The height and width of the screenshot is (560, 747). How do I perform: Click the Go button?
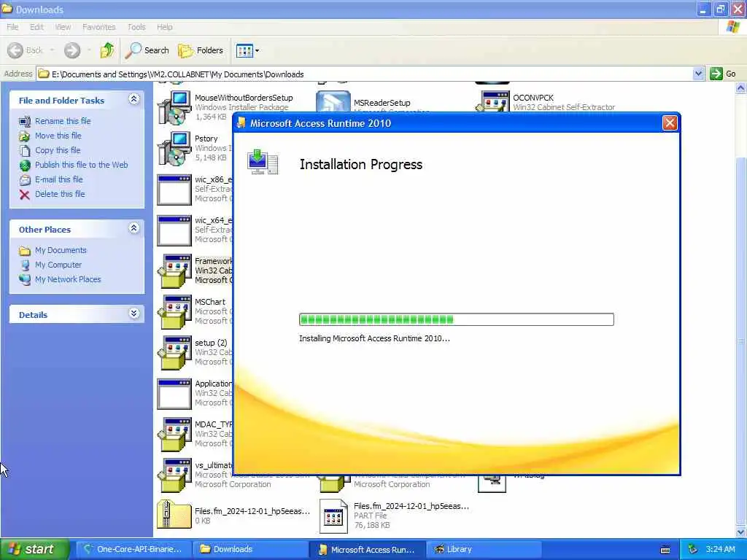tap(723, 74)
